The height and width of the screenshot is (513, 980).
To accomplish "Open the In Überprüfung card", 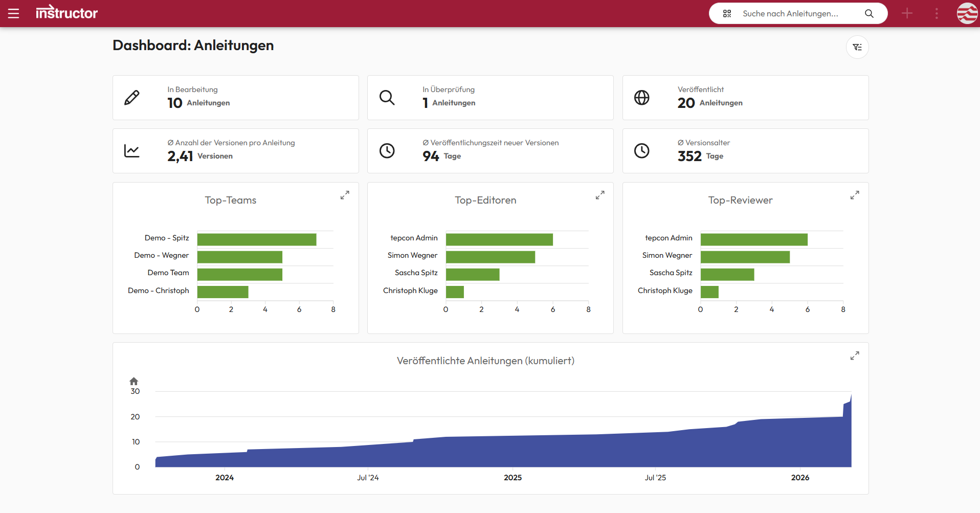I will (490, 98).
